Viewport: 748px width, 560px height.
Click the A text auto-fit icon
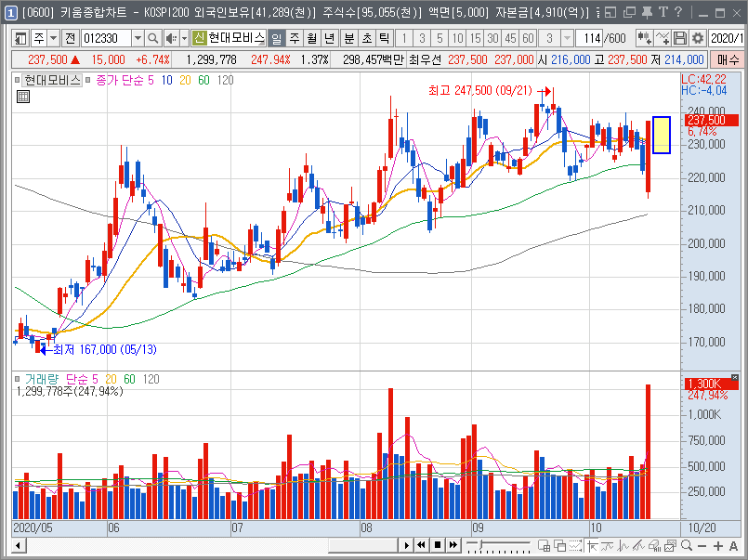pos(734,546)
